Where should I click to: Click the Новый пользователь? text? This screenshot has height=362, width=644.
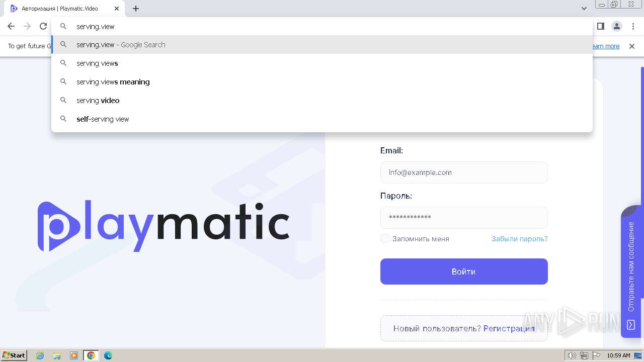pos(437,328)
